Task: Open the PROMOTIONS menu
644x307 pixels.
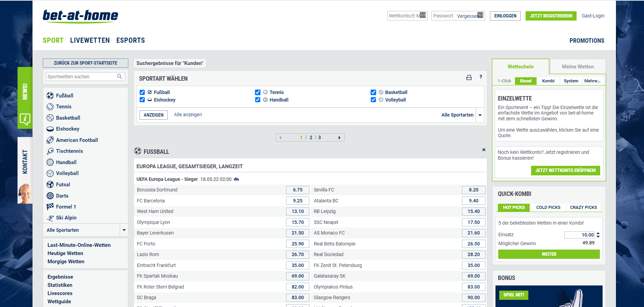Action: pos(587,41)
